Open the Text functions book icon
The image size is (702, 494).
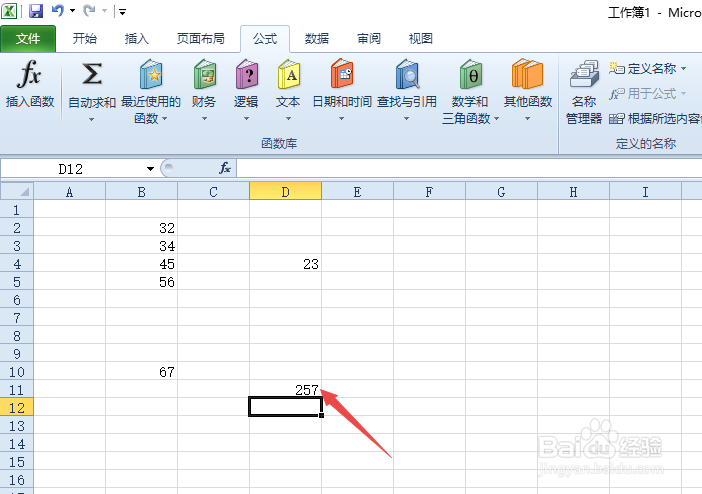[289, 73]
